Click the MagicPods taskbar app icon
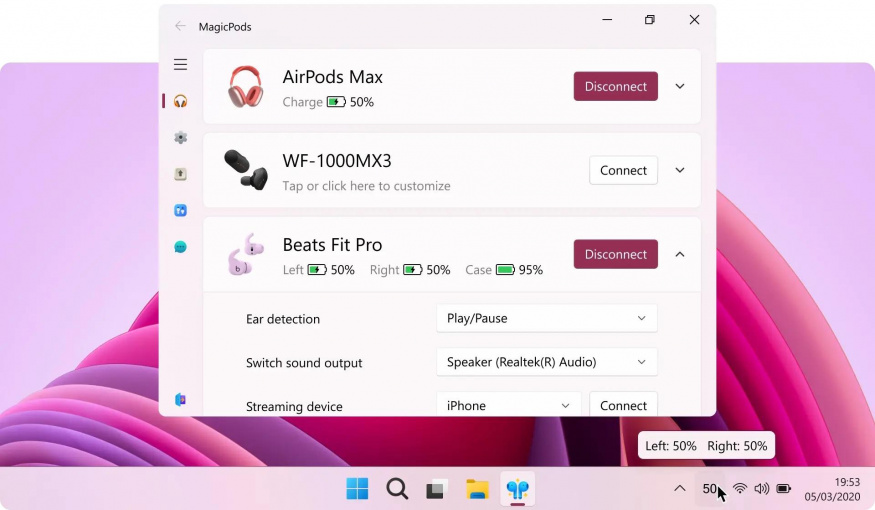875x510 pixels. [517, 489]
